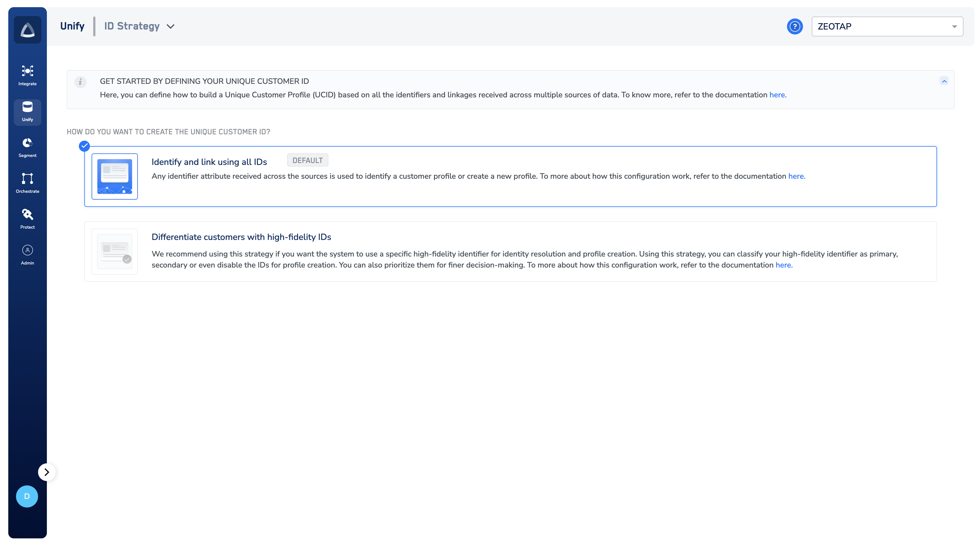The image size is (980, 545).
Task: Open 'here' documentation link in the info banner
Action: coord(778,95)
